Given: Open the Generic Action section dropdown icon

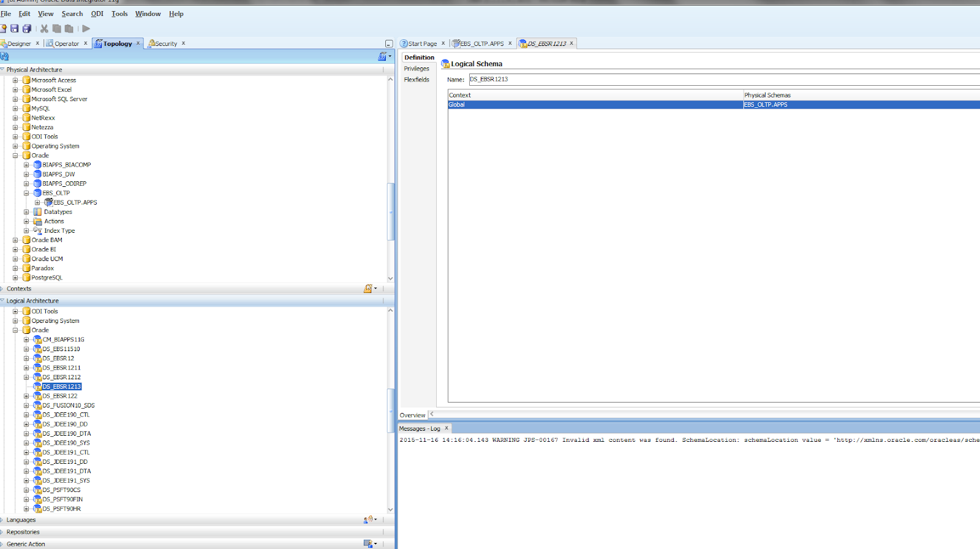Looking at the screenshot, I should coord(370,543).
